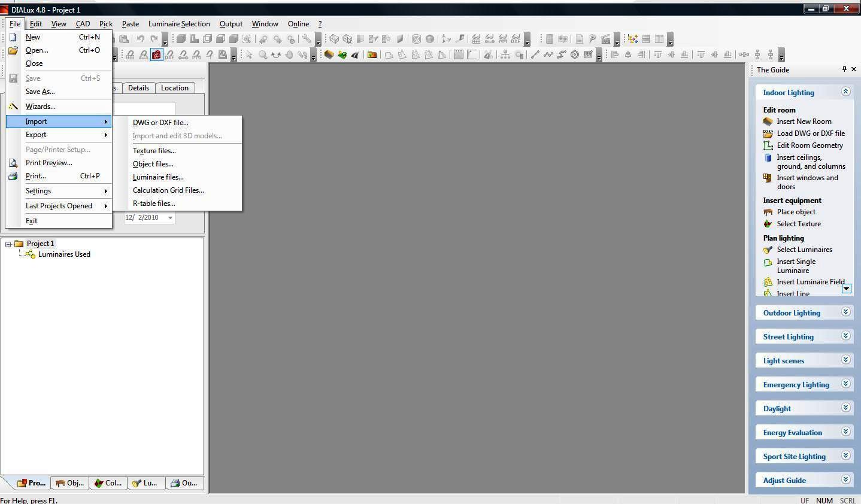Click Edit Room Geometry in The Guide
This screenshot has height=504, width=861.
(810, 145)
